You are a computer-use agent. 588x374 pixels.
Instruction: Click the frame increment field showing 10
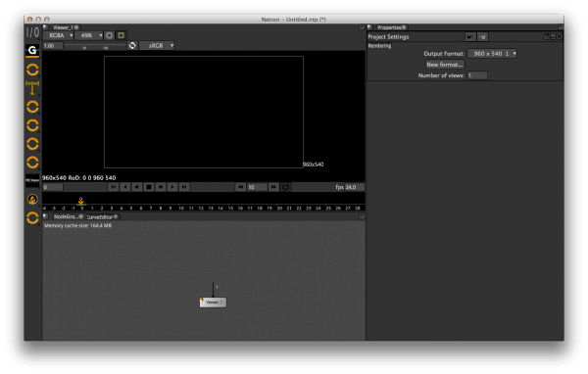pyautogui.click(x=257, y=187)
